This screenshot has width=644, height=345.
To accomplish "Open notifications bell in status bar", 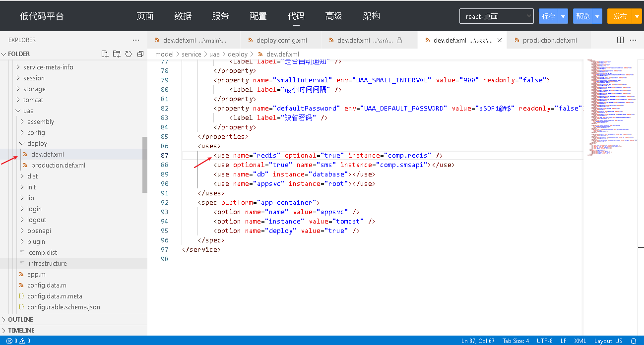I will [x=634, y=341].
